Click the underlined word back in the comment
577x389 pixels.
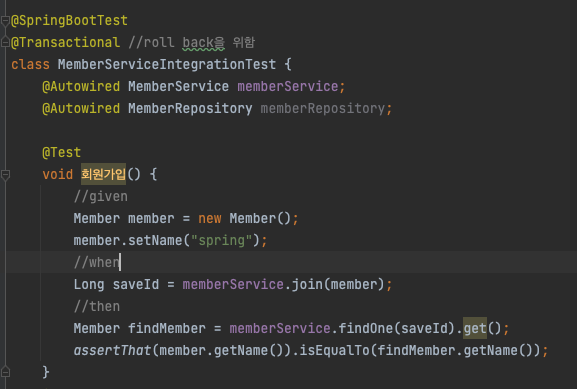click(x=198, y=42)
